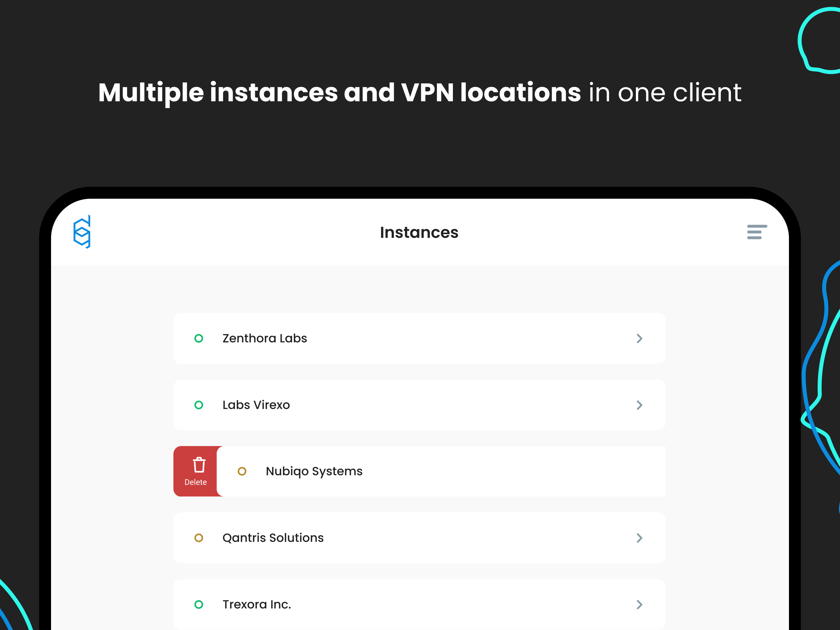Delete the Nubiqo Systems instance
This screenshot has height=630, width=840.
click(x=196, y=471)
